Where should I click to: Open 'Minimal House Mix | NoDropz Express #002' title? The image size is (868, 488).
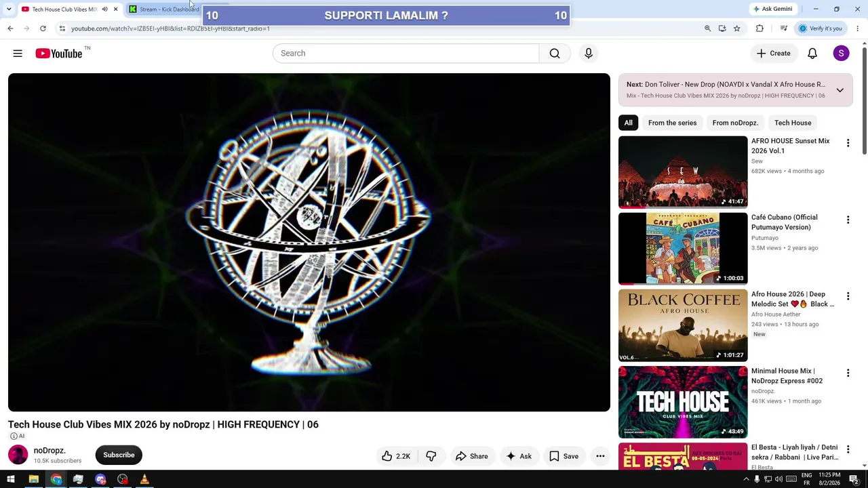(x=787, y=376)
